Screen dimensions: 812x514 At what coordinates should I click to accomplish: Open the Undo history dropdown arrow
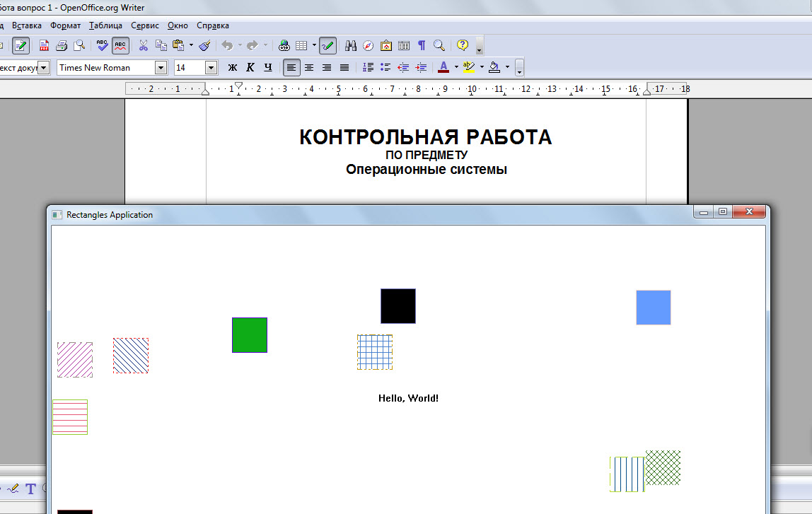[240, 45]
